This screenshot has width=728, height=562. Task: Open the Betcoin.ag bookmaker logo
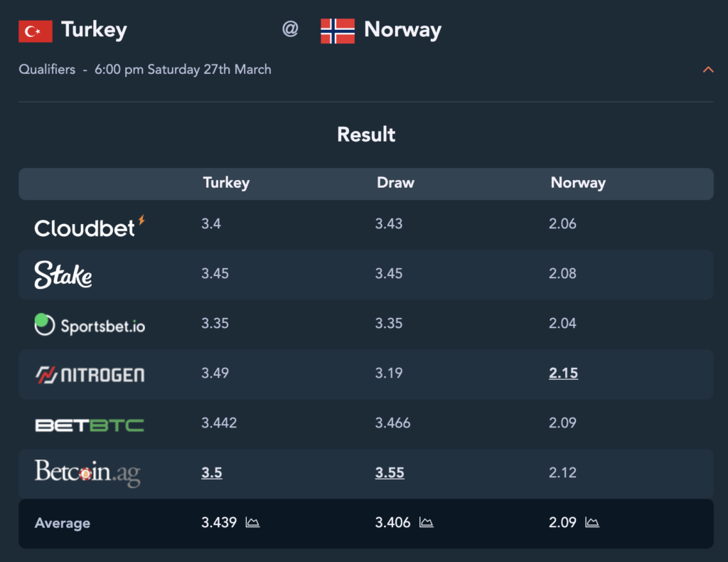click(87, 473)
